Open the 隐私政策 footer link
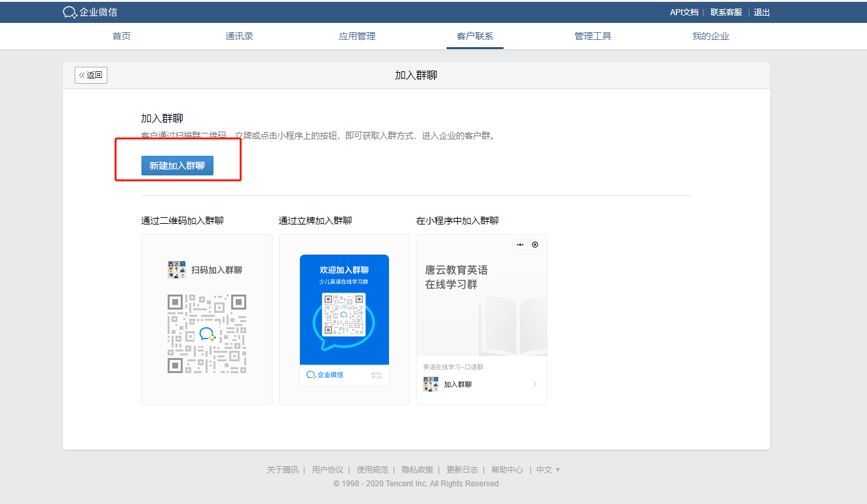The width and height of the screenshot is (867, 504). [417, 470]
